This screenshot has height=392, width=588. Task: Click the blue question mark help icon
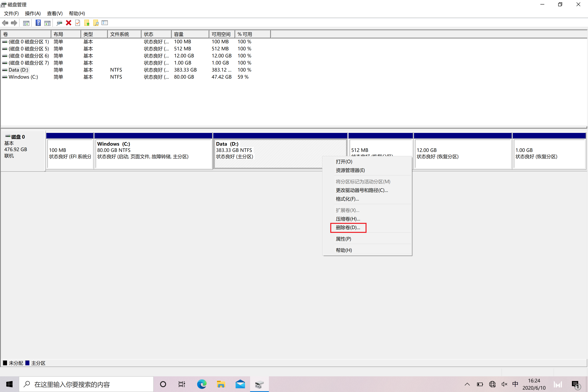(38, 23)
